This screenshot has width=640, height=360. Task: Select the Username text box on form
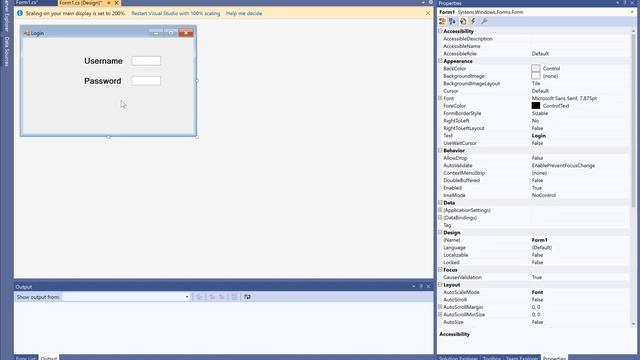(146, 61)
